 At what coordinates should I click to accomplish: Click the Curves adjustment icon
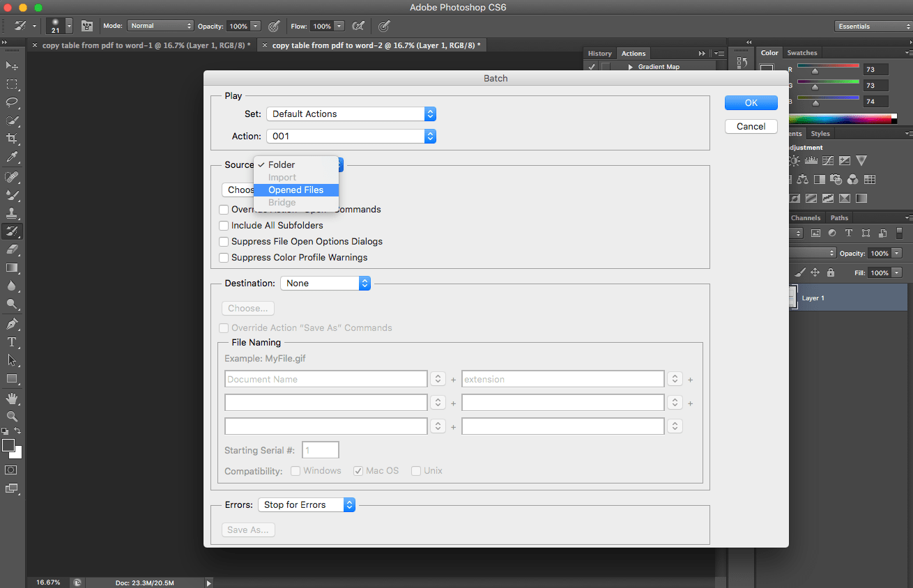(x=828, y=160)
